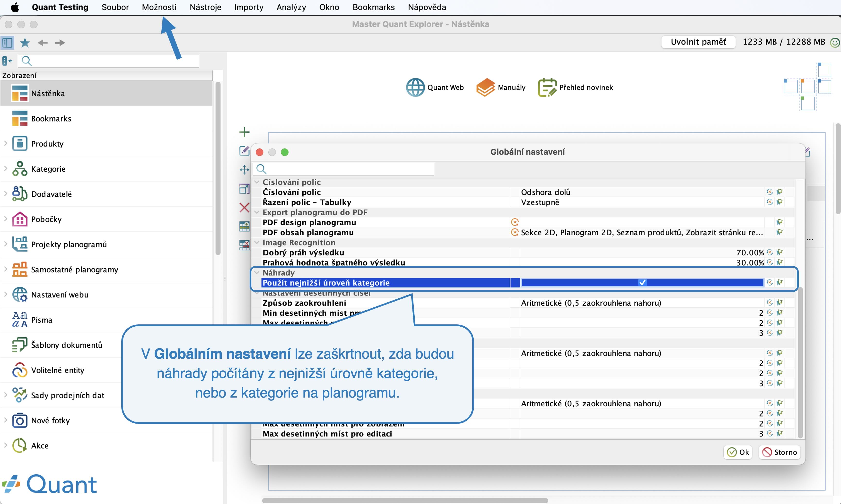
Task: Open the Importy menu
Action: pos(249,7)
